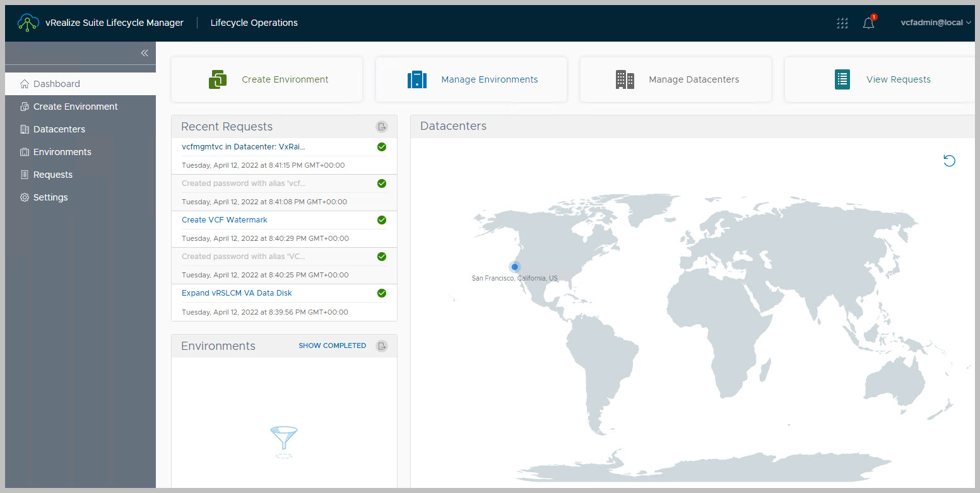Screen dimensions: 980x493
Task: Click the Create Environment card
Action: 267,79
